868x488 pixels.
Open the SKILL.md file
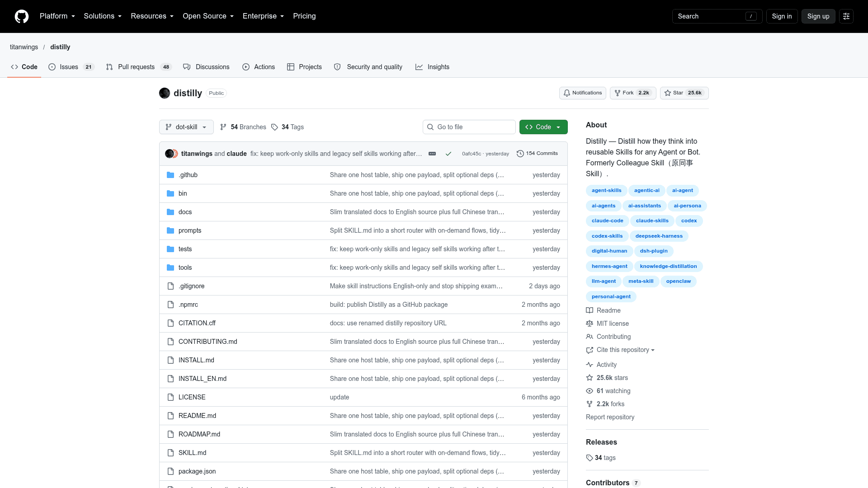coord(192,453)
